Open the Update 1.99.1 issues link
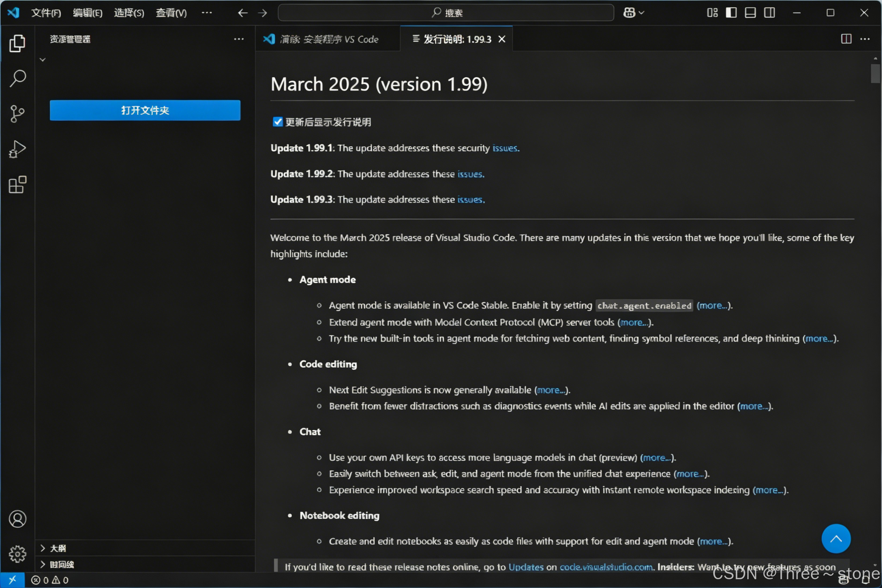Viewport: 882px width, 588px height. [505, 148]
